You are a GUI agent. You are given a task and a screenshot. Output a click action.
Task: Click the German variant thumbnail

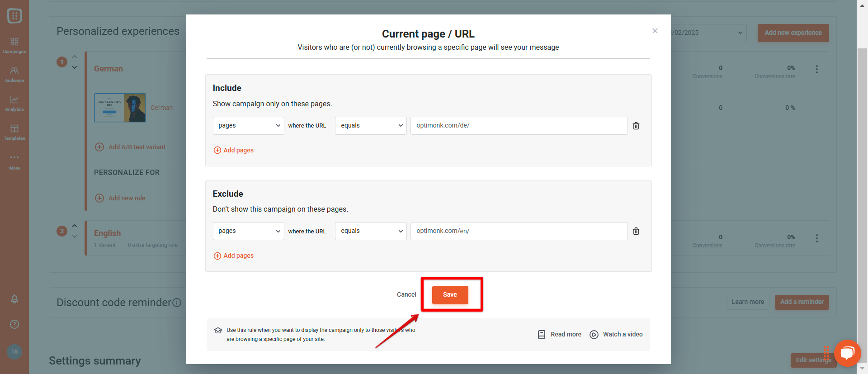(120, 108)
